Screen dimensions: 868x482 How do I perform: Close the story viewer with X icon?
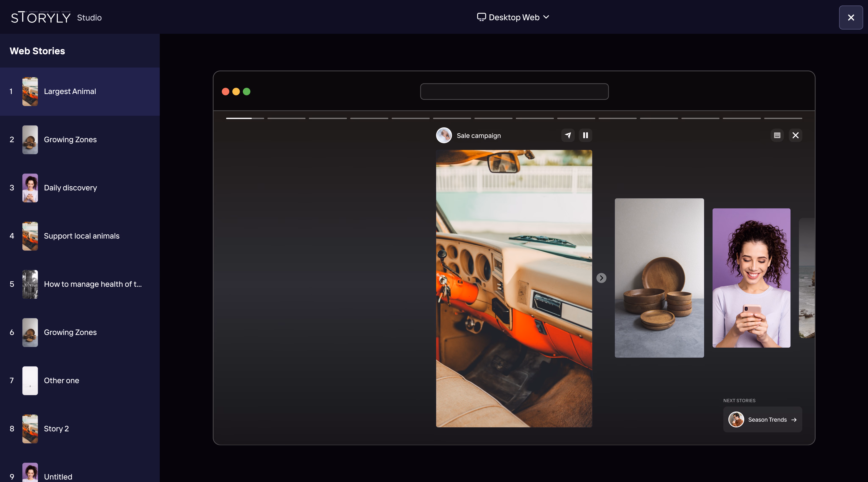(x=795, y=135)
